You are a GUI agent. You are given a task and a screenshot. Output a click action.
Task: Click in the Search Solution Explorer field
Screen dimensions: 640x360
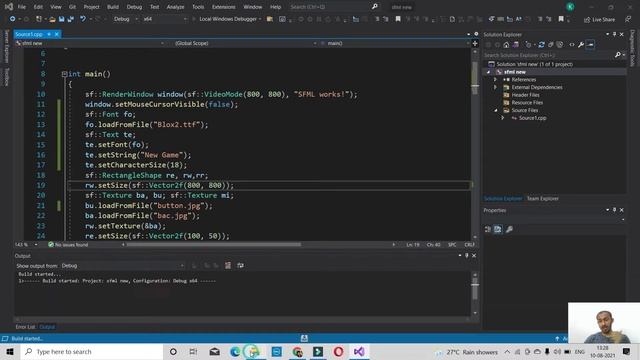coord(548,55)
